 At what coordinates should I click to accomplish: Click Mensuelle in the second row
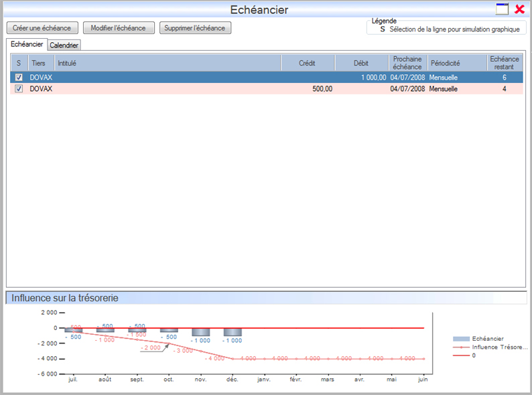tap(443, 89)
